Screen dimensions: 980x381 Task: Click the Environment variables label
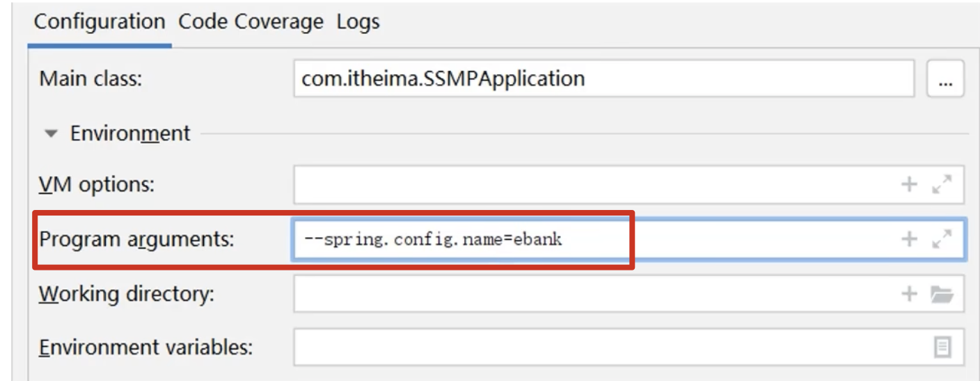tap(145, 348)
